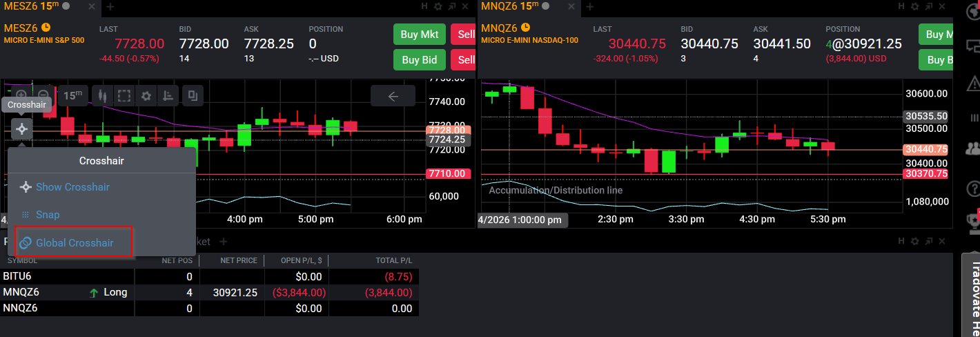The image size is (980, 337).
Task: Click the 30535.50 crosshair price label
Action: pyautogui.click(x=927, y=116)
